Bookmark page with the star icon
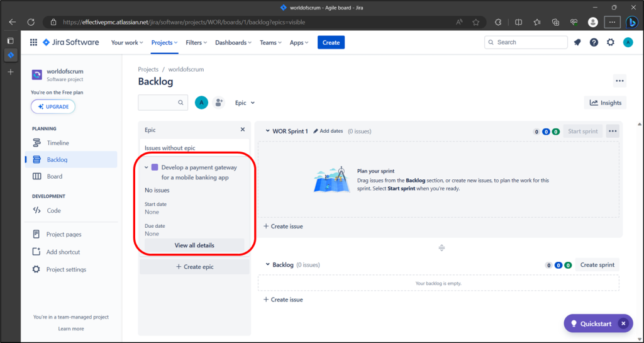644x343 pixels. 475,22
